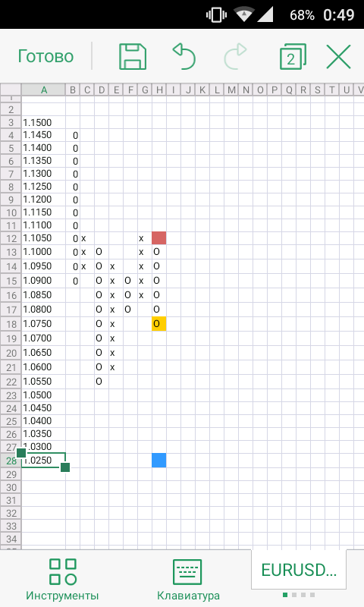Viewport: 364px width, 607px height.
Task: Select cell containing 1.0350
Action: [x=43, y=433]
